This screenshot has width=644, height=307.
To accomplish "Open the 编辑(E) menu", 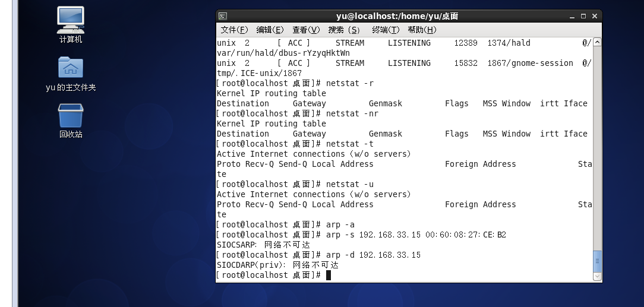I will (x=270, y=30).
